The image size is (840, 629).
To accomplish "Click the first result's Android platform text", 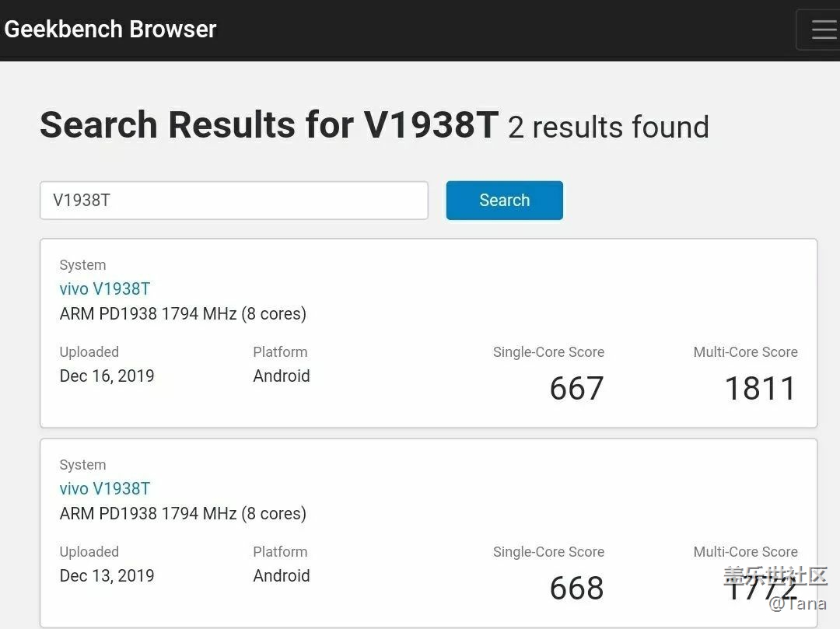I will point(282,376).
